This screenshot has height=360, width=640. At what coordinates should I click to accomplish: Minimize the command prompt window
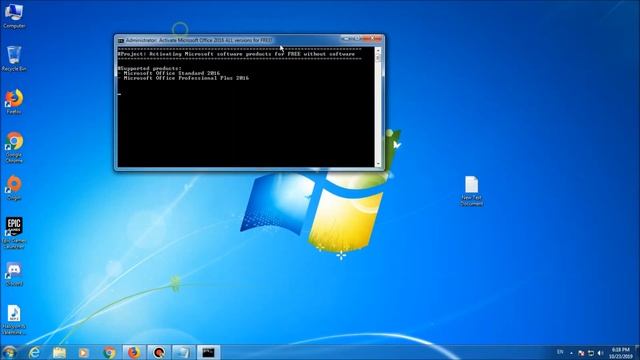pyautogui.click(x=346, y=39)
